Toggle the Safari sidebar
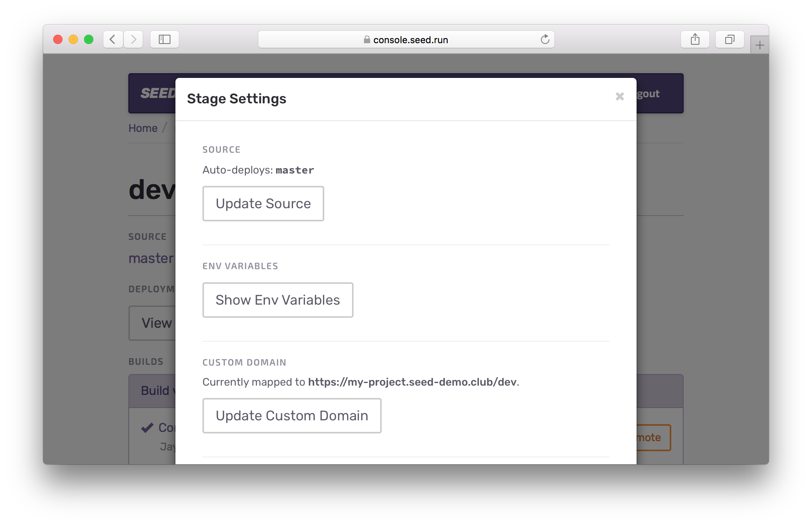This screenshot has width=812, height=526. (x=165, y=39)
